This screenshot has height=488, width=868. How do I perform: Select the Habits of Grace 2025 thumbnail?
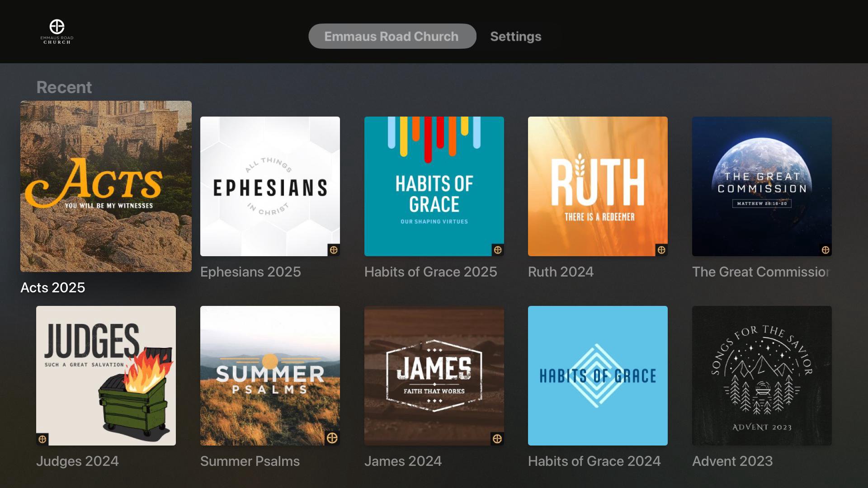point(434,186)
